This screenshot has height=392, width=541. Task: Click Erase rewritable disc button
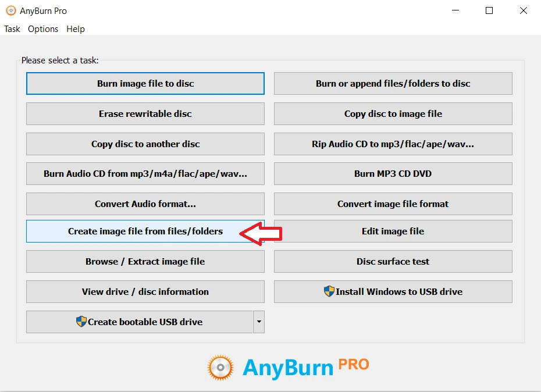(x=145, y=113)
